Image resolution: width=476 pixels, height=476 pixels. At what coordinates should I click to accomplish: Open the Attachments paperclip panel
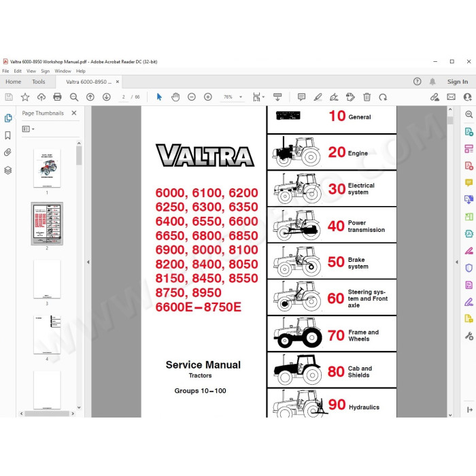click(x=8, y=152)
